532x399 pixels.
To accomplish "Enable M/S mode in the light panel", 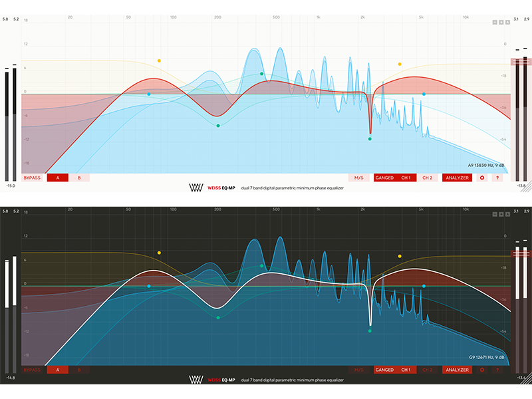I will [x=359, y=178].
